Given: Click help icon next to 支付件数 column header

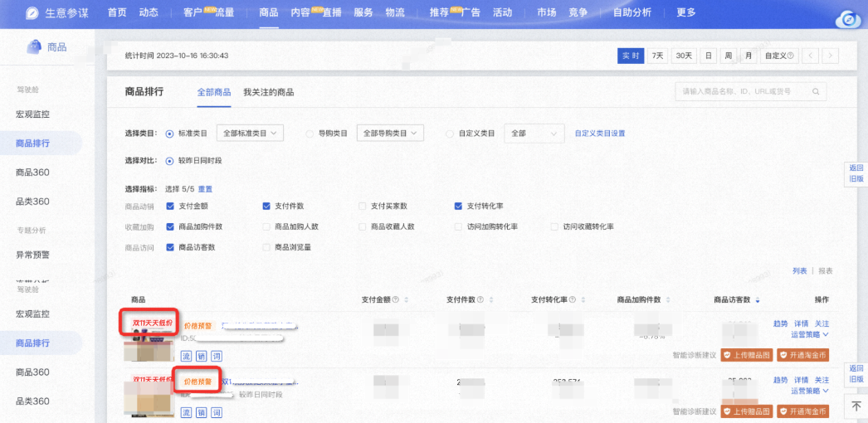Looking at the screenshot, I should click(x=480, y=299).
